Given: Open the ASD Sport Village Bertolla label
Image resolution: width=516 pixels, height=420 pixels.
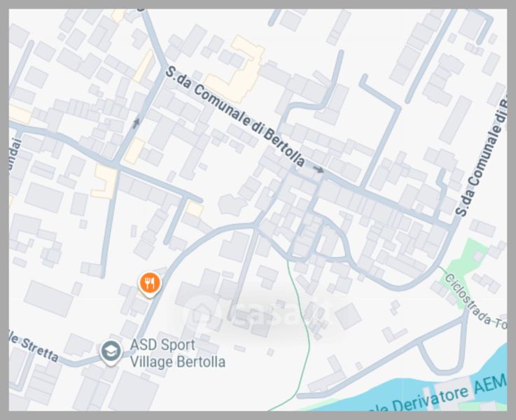Looking at the screenshot, I should point(177,353).
